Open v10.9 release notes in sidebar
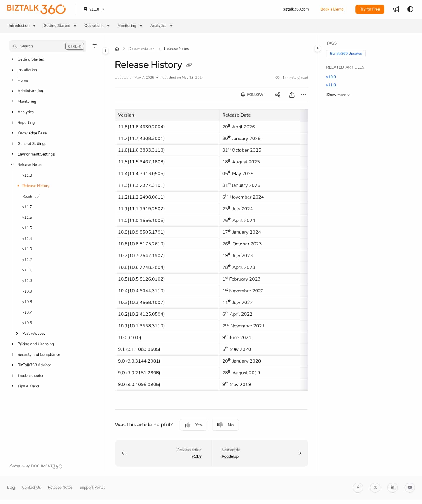Screen dimensions: 422x504 [27, 291]
